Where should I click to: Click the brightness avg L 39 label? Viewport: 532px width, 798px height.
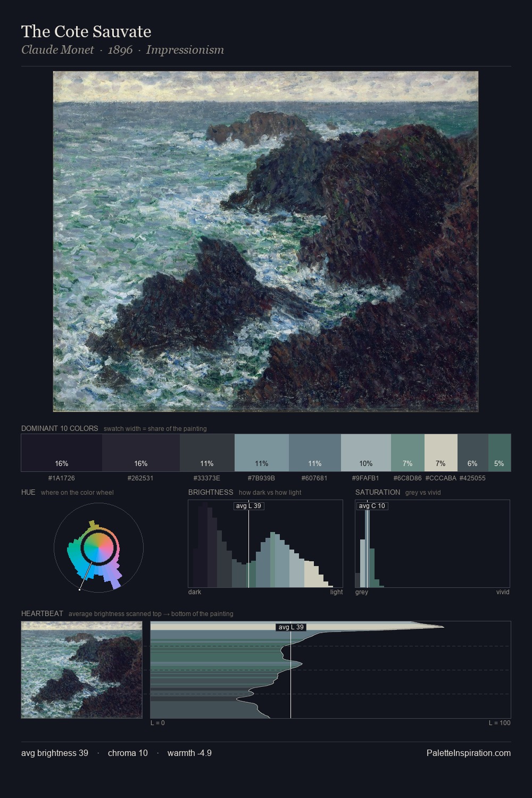click(x=248, y=506)
